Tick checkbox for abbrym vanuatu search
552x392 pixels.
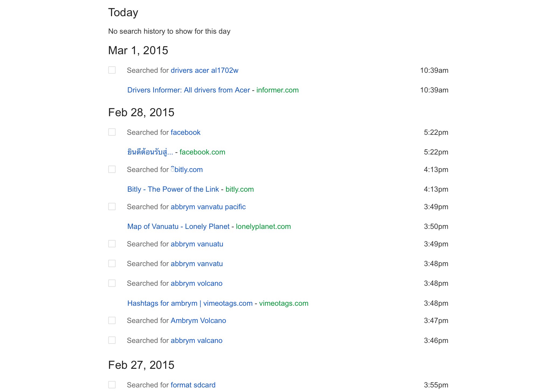pos(112,244)
